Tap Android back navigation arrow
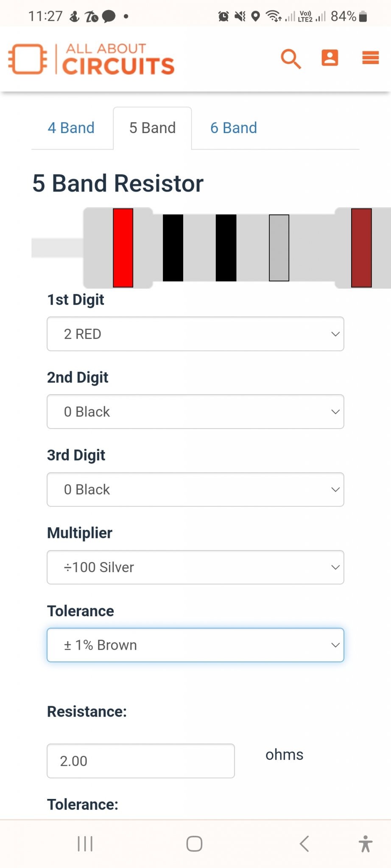The image size is (391, 868). [x=304, y=843]
